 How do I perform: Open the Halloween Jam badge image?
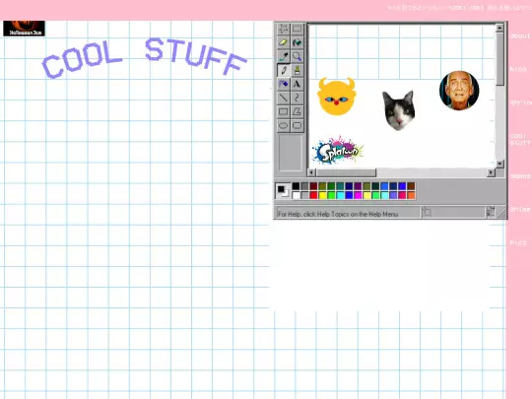tap(24, 29)
